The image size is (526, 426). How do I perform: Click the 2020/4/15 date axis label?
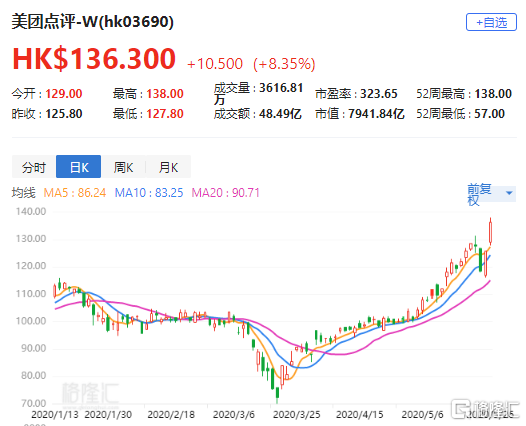360,415
